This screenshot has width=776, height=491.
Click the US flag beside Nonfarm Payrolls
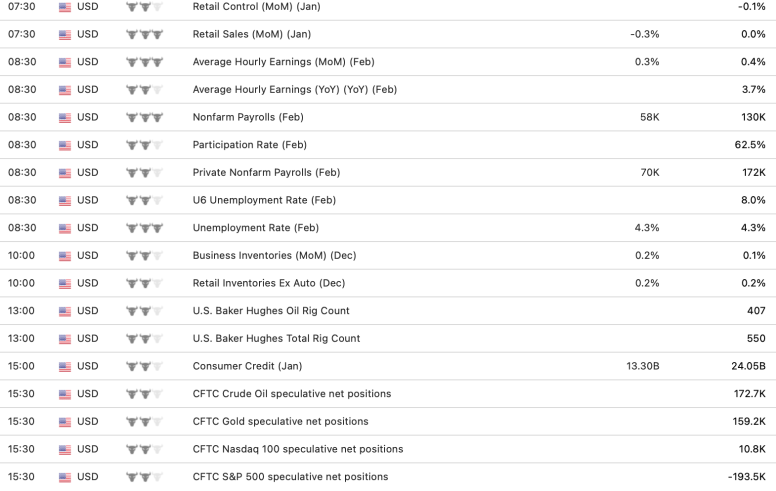tap(65, 117)
